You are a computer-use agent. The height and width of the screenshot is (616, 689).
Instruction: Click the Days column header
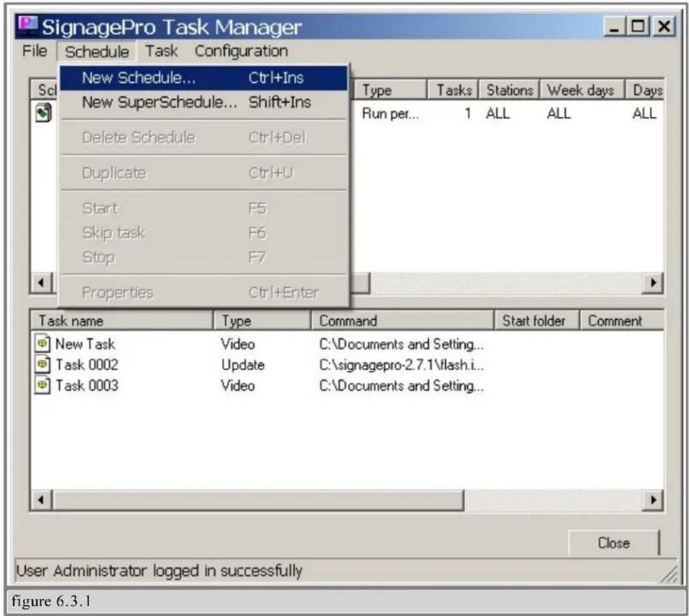pos(645,90)
